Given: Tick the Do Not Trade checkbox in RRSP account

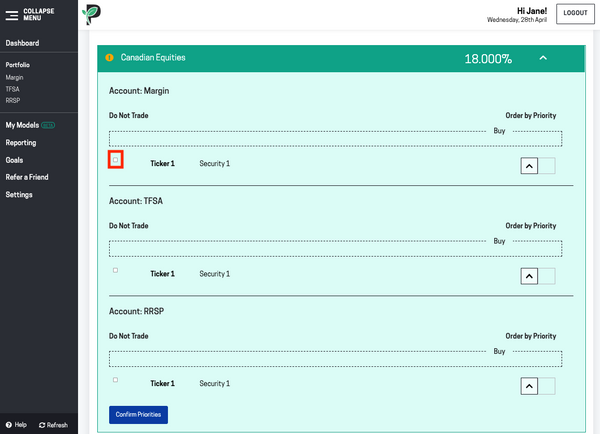Looking at the screenshot, I should click(115, 380).
